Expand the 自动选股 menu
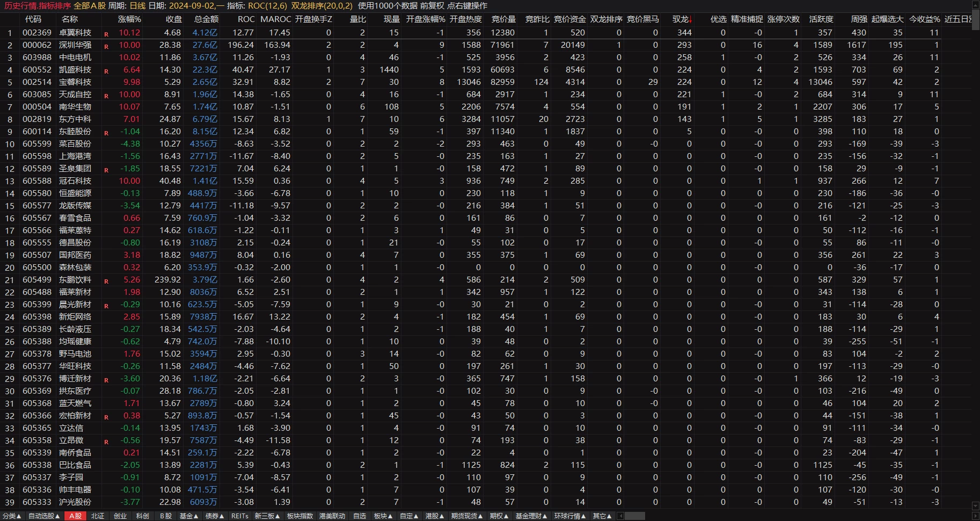The width and height of the screenshot is (980, 521). click(44, 516)
